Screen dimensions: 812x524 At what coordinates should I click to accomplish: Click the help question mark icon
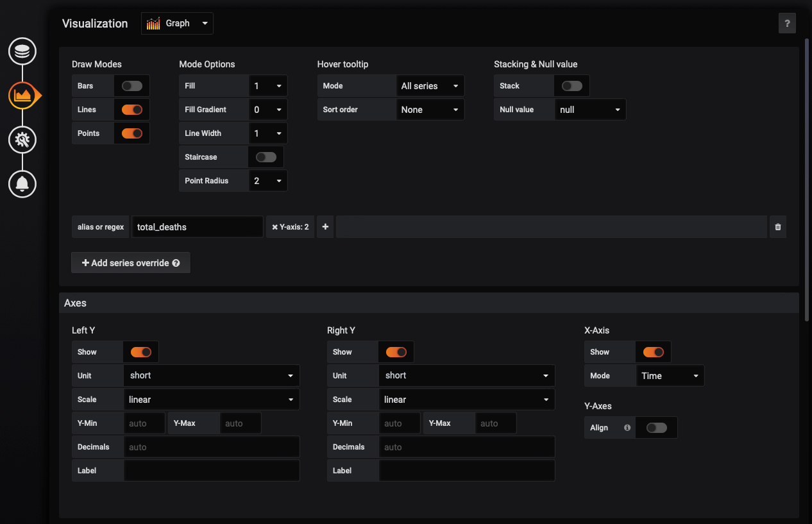[787, 24]
